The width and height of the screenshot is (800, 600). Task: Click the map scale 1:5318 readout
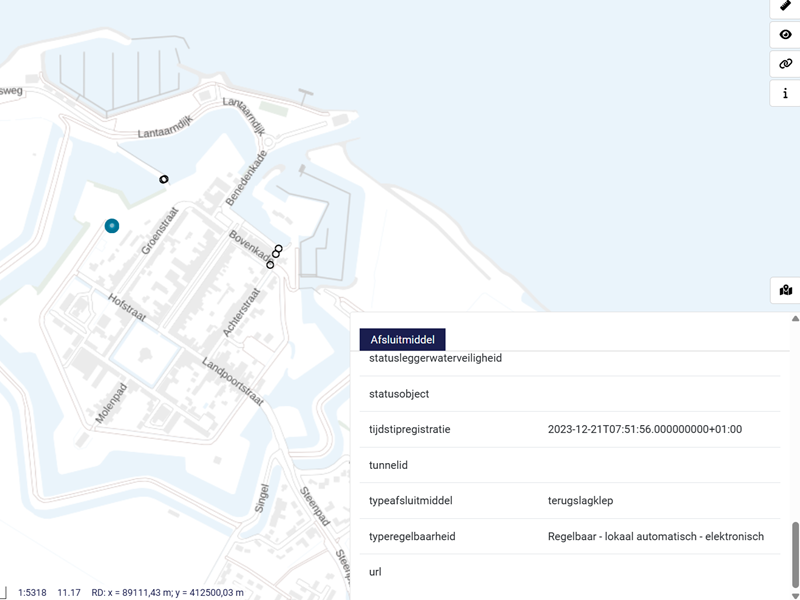(x=32, y=592)
